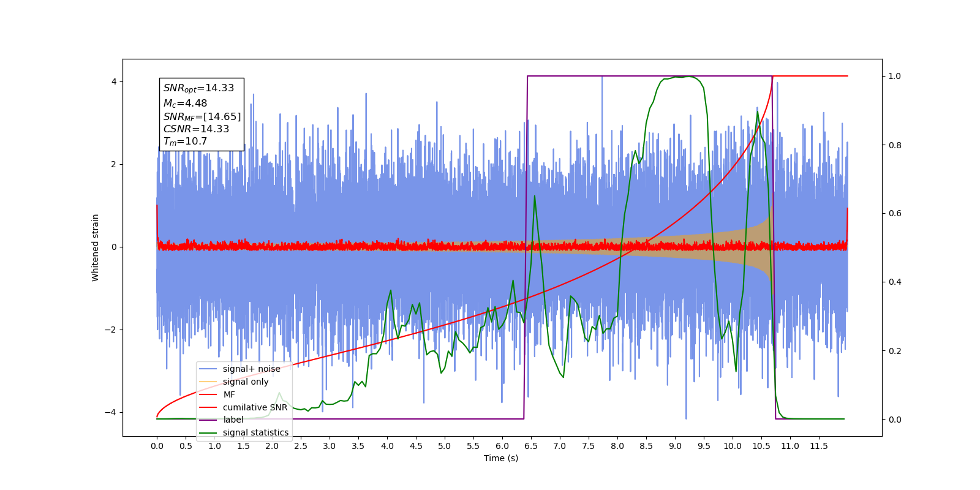Click the Mc=4.48 annotation text
Viewport: 980px width, 490px height.
click(185, 104)
